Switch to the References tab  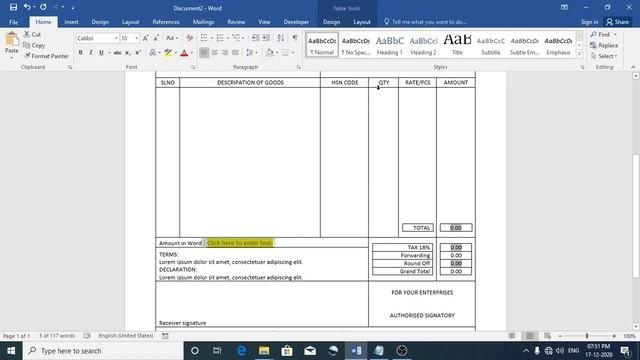[166, 22]
